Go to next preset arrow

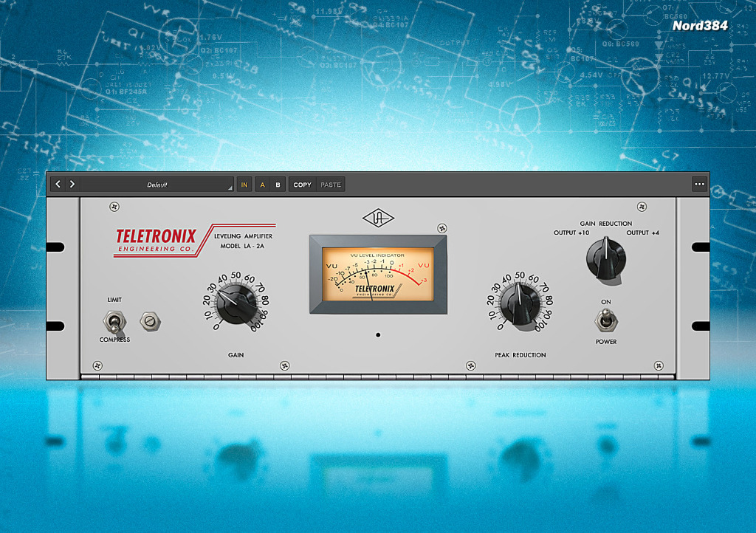pyautogui.click(x=72, y=184)
